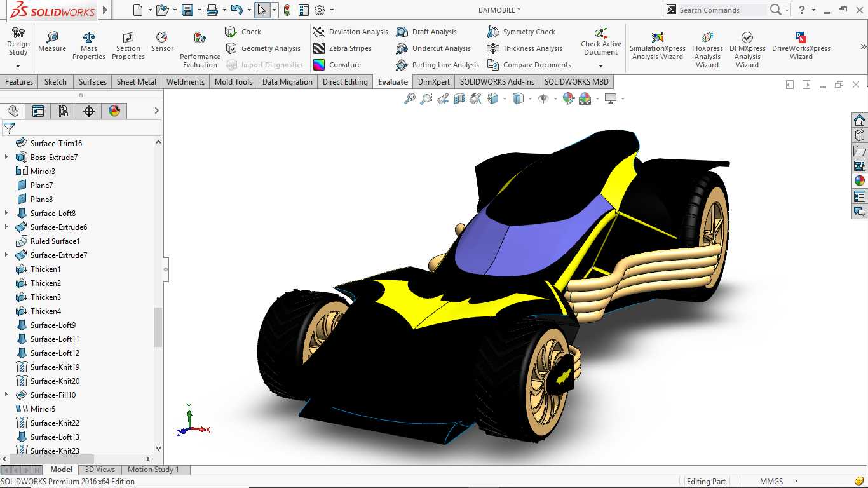Collapse the FeatureManager panel handle
This screenshot has width=868, height=488.
click(166, 269)
